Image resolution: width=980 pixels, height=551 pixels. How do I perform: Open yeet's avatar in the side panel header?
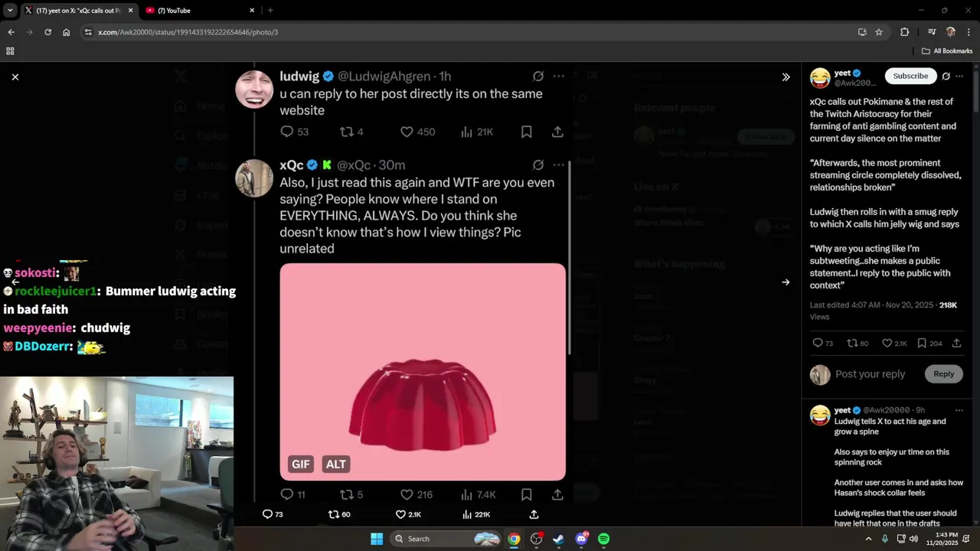point(820,77)
